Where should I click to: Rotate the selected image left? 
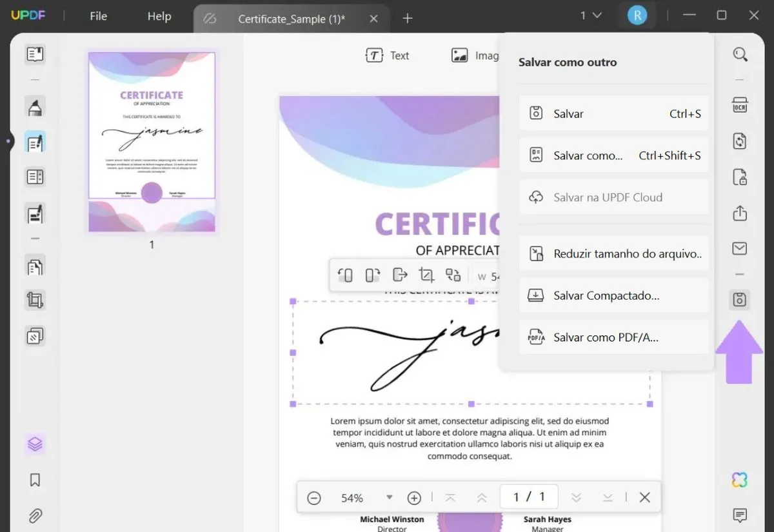coord(345,275)
